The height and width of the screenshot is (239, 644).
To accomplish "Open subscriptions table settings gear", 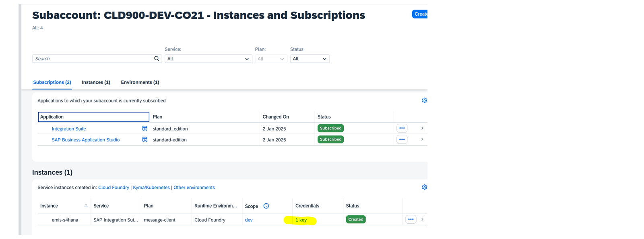I will 424,100.
